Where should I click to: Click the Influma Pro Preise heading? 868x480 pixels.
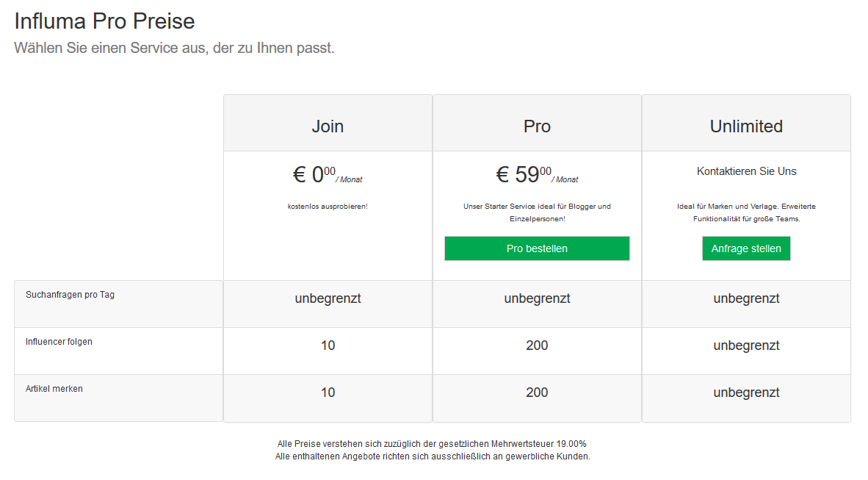(104, 21)
